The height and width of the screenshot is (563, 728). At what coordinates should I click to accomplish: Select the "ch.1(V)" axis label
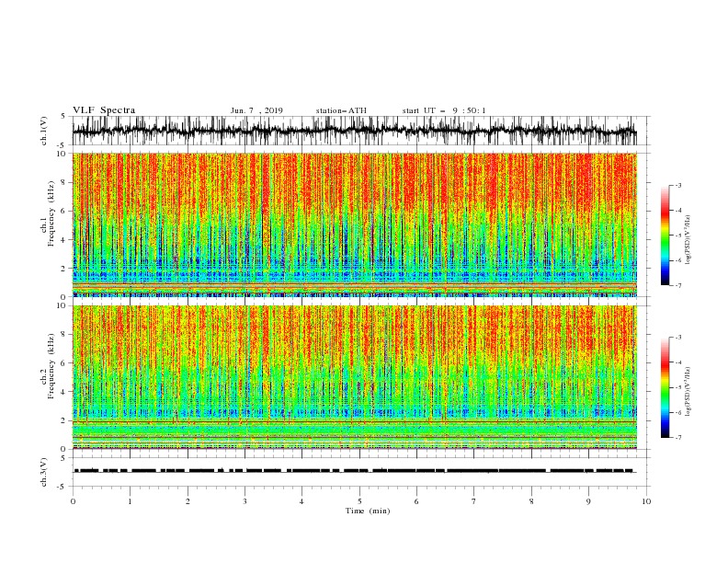pos(44,131)
